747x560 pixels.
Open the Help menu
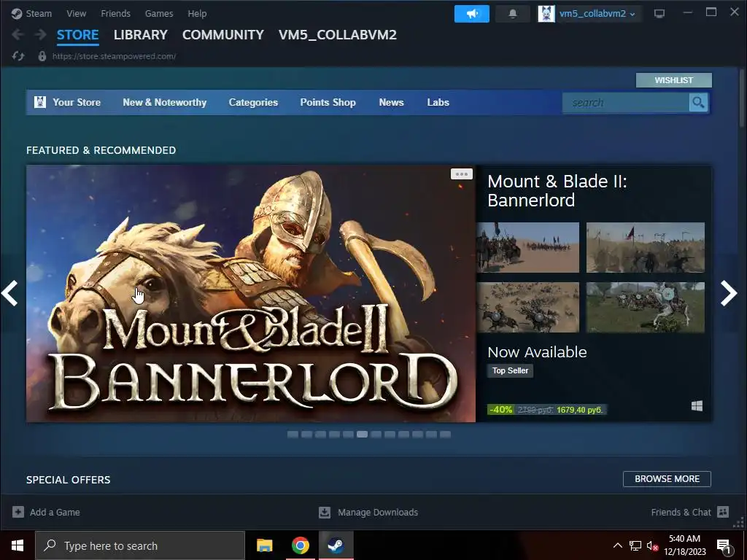(x=197, y=13)
